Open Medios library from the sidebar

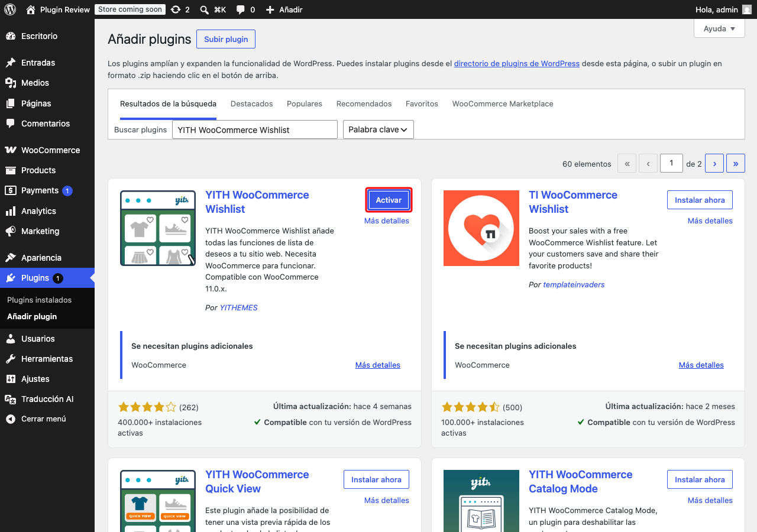pos(47,83)
